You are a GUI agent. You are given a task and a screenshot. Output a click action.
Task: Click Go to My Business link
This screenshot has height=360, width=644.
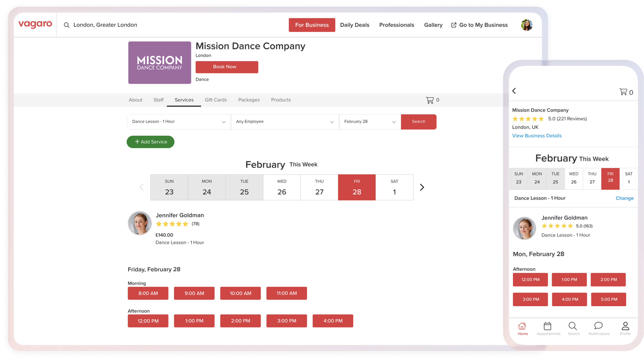click(484, 25)
